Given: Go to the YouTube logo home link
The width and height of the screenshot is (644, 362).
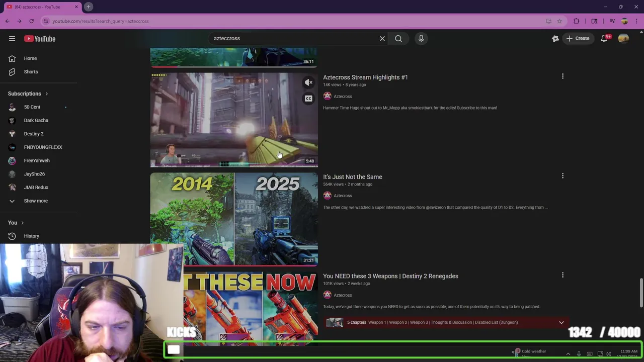Looking at the screenshot, I should [x=40, y=39].
